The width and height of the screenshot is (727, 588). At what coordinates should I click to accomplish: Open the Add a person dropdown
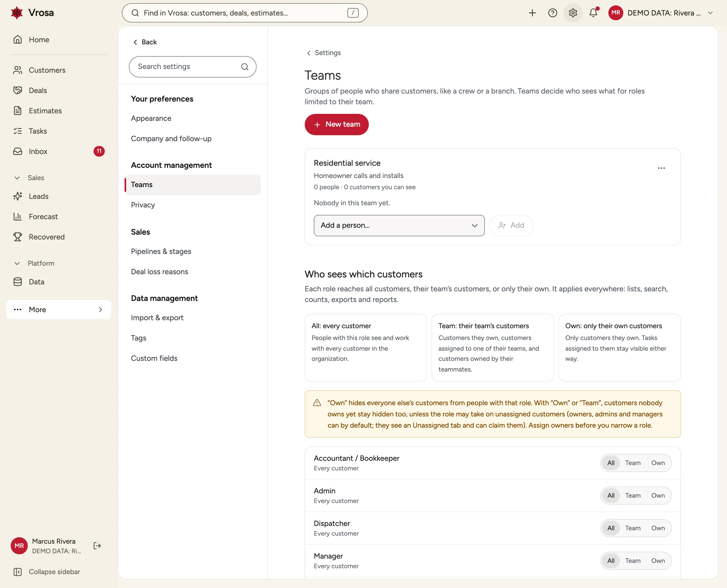(399, 226)
